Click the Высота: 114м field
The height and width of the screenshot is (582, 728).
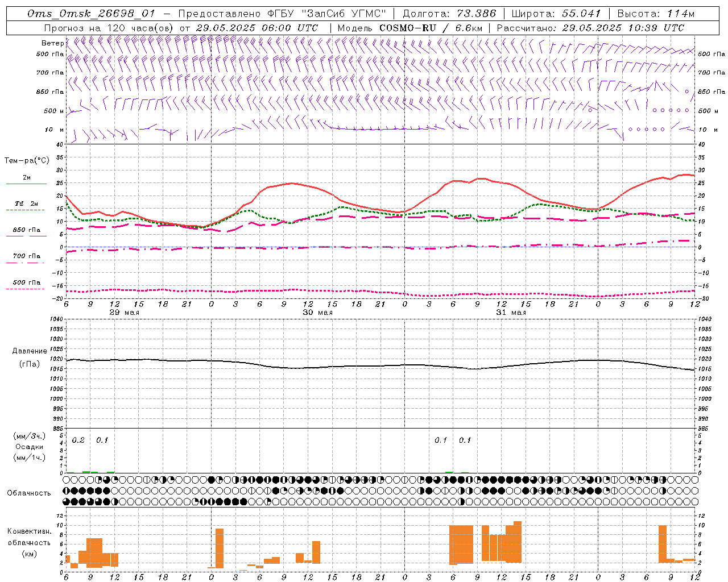tap(656, 14)
